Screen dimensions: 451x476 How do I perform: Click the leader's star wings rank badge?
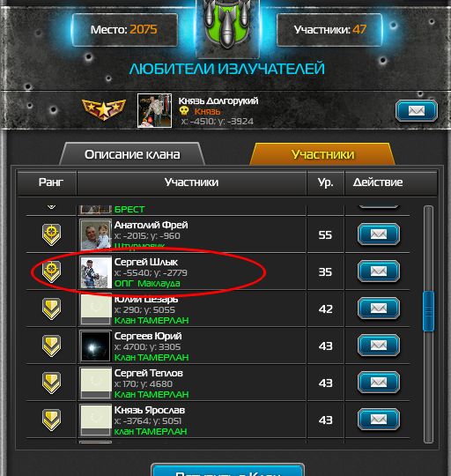(x=104, y=109)
